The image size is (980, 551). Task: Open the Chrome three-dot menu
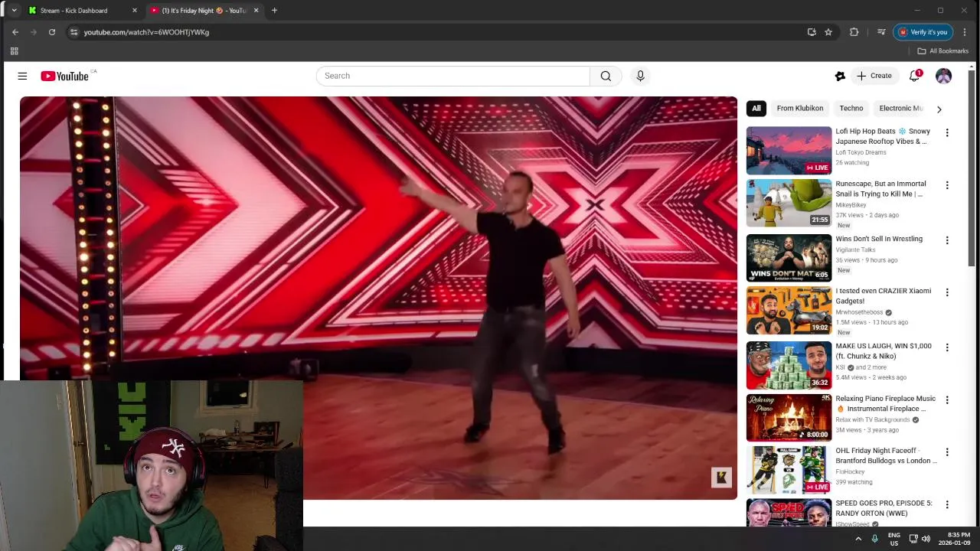pos(965,32)
